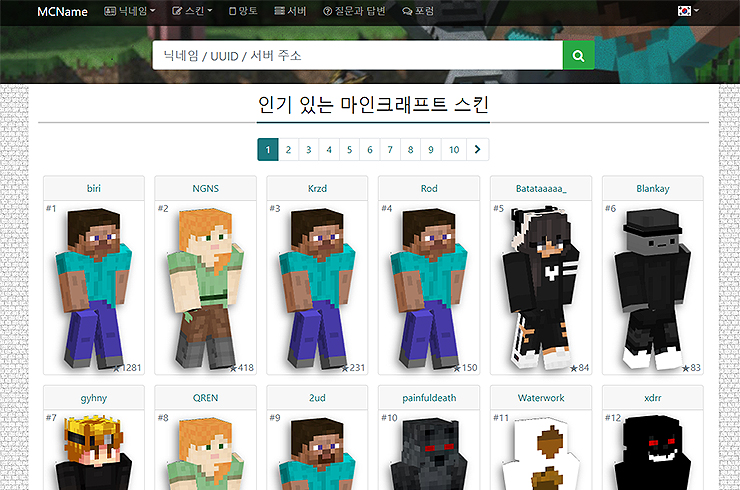The width and height of the screenshot is (740, 490).
Task: Focus the 닉네임 / UUID / 서버 주소 search field
Action: (358, 56)
